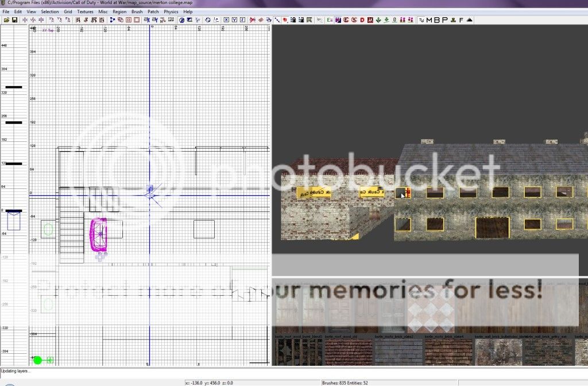
Task: Select the magenta highlighted object in grid
Action: 99,234
